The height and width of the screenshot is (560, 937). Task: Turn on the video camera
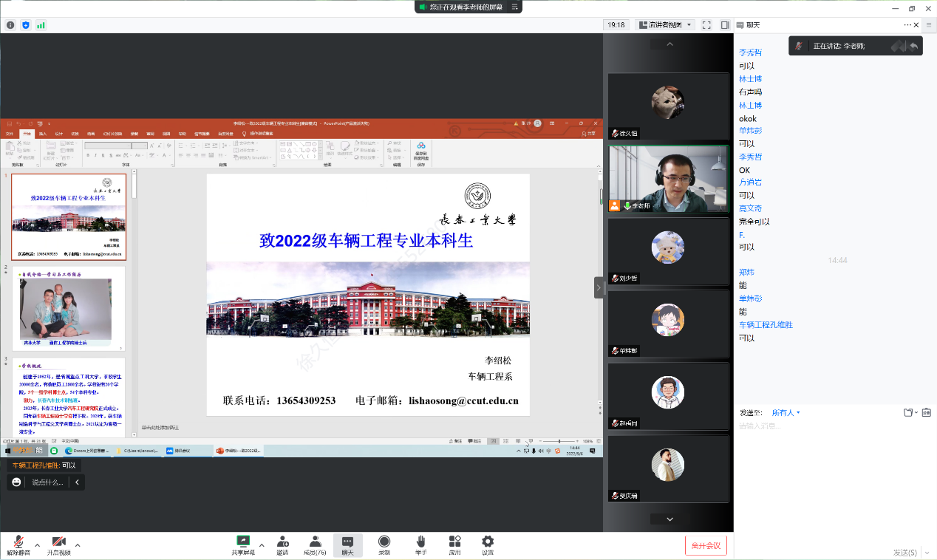[x=59, y=545]
